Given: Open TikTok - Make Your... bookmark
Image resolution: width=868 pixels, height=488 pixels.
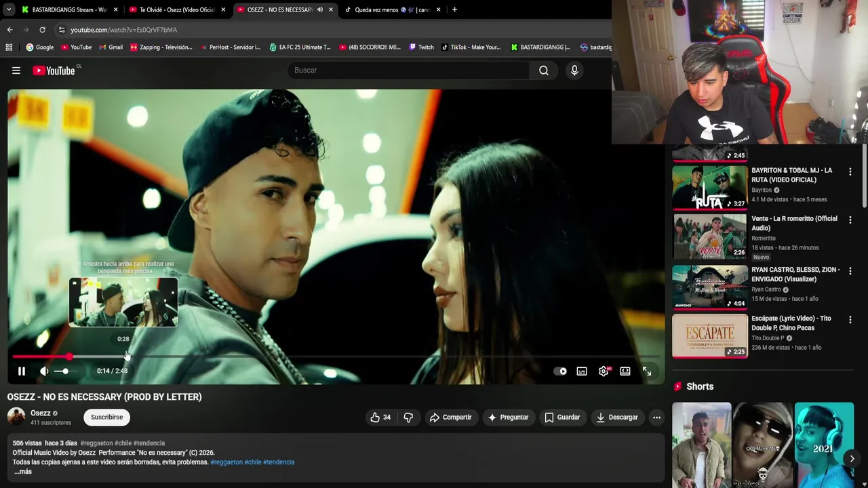Looking at the screenshot, I should 471,47.
